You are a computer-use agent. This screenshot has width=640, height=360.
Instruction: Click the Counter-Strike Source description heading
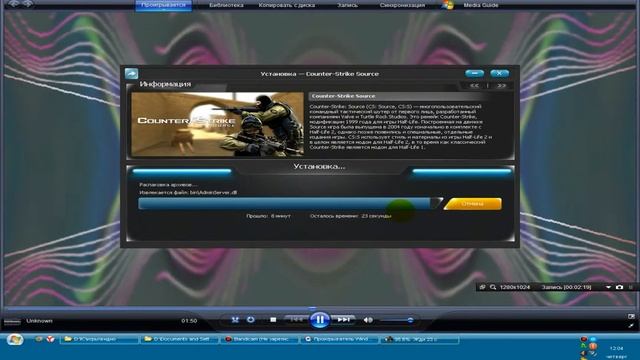[x=343, y=96]
